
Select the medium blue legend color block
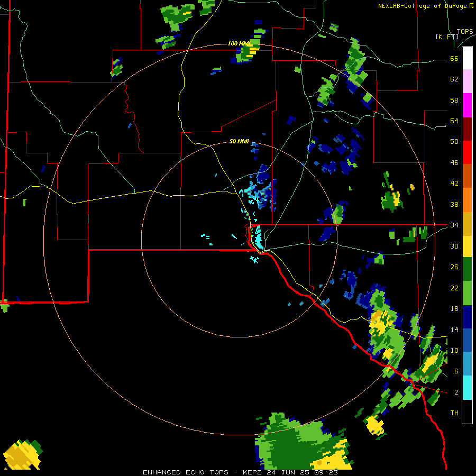[467, 340]
